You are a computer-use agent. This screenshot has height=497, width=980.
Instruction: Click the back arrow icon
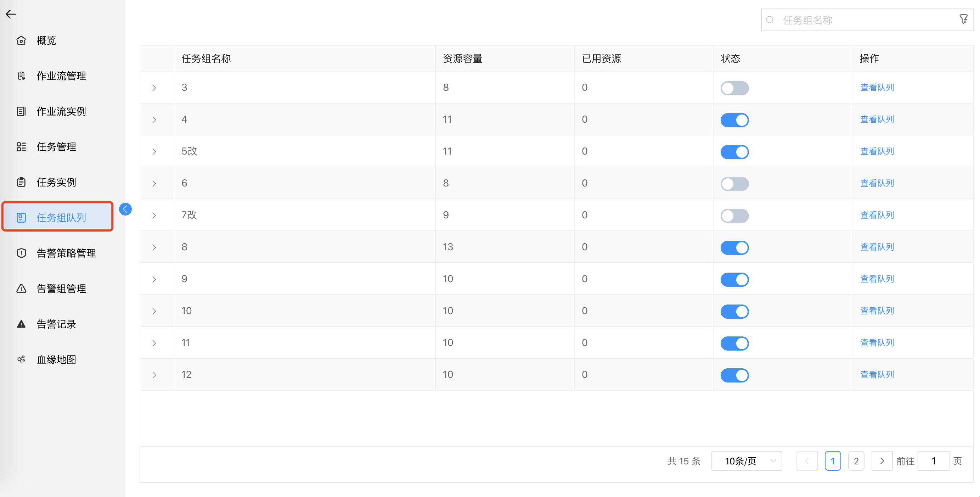coord(11,15)
